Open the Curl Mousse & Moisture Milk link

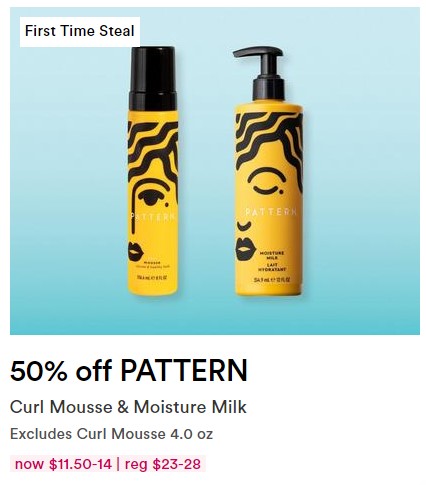click(128, 407)
